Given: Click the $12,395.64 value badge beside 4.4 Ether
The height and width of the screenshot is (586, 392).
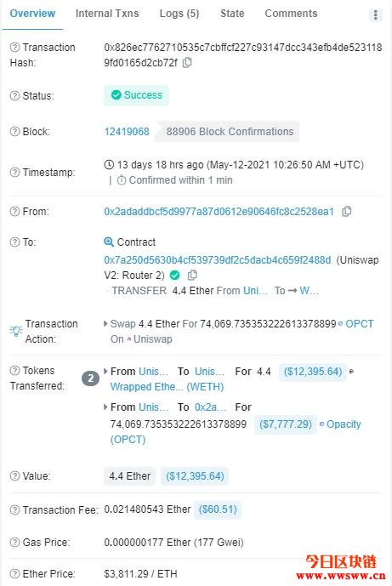Looking at the screenshot, I should click(195, 476).
